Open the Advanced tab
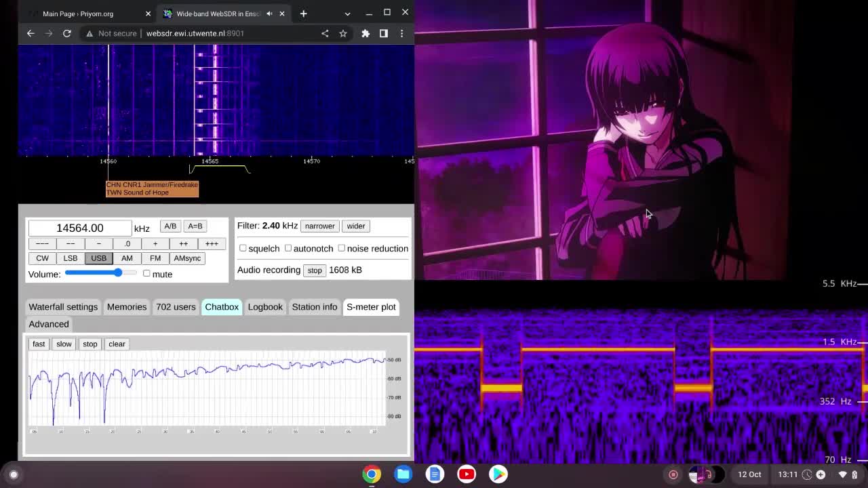 [49, 324]
